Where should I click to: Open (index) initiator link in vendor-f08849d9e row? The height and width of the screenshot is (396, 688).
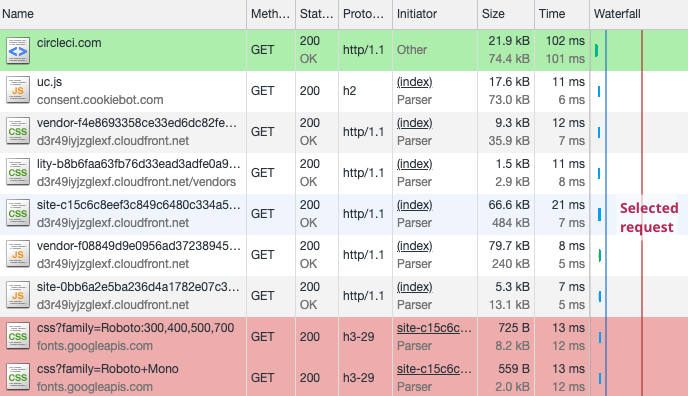click(415, 246)
